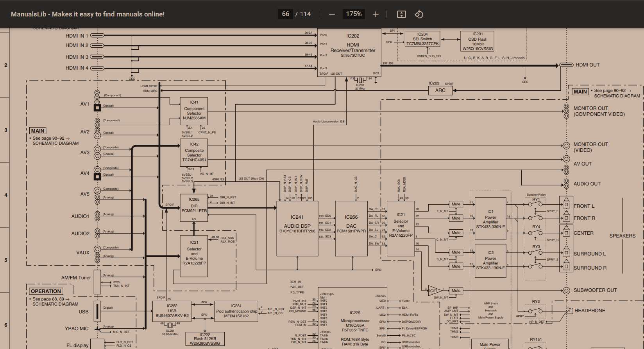Click the IC266 DAC block
This screenshot has width=644, height=349.
point(351,228)
